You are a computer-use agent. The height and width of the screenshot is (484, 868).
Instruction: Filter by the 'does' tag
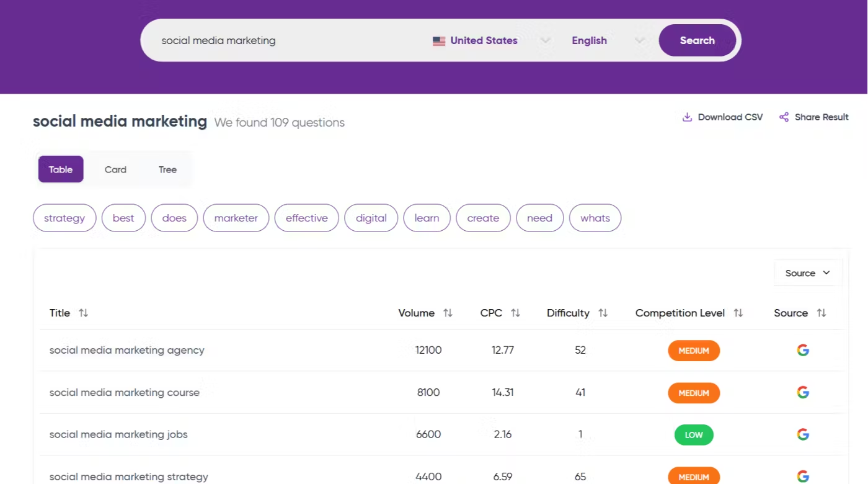(x=174, y=218)
